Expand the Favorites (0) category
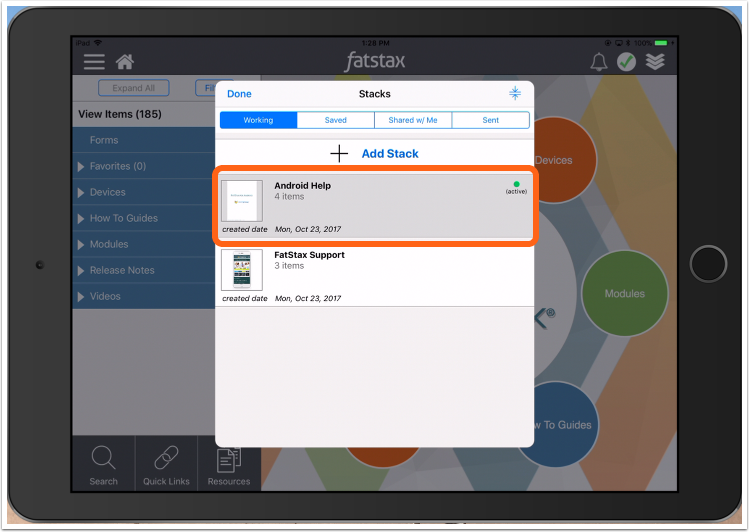Screen dimensions: 749x532 pyautogui.click(x=81, y=167)
